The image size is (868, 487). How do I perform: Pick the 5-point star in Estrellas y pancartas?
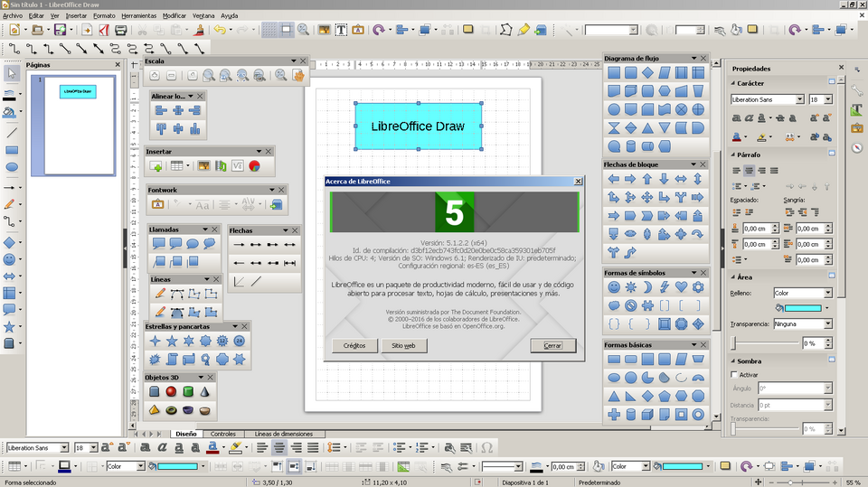[x=172, y=342]
